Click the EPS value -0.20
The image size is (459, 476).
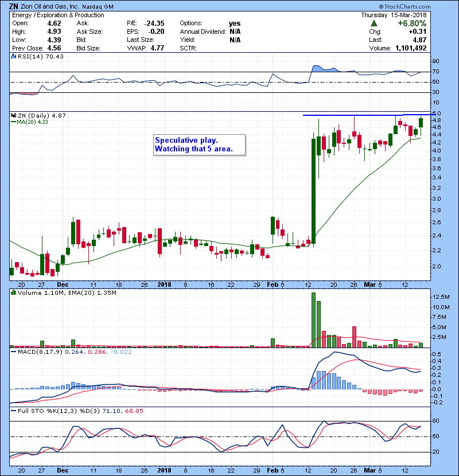(156, 32)
